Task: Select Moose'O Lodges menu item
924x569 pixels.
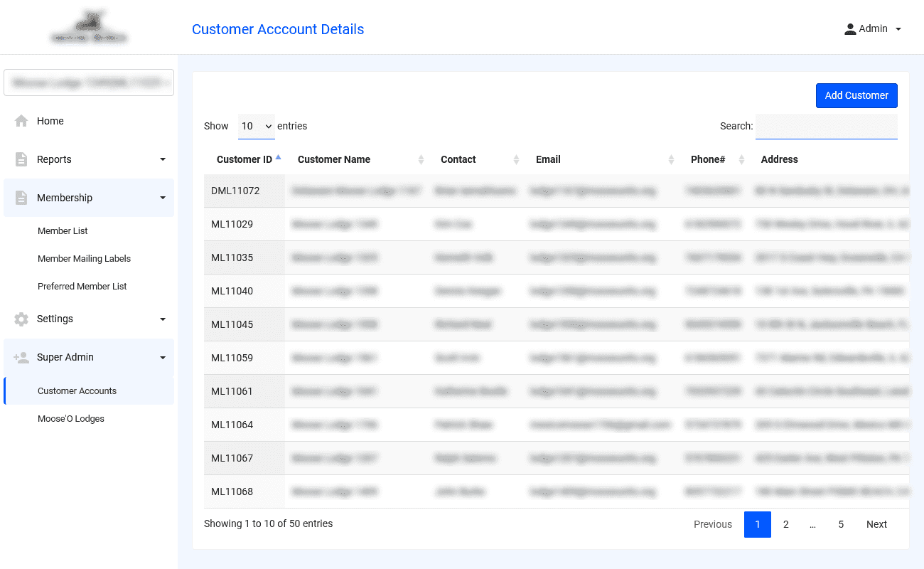Action: 71,418
